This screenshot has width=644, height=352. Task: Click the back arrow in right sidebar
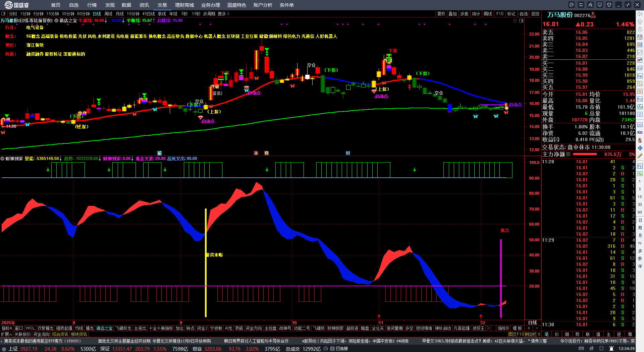[640, 14]
